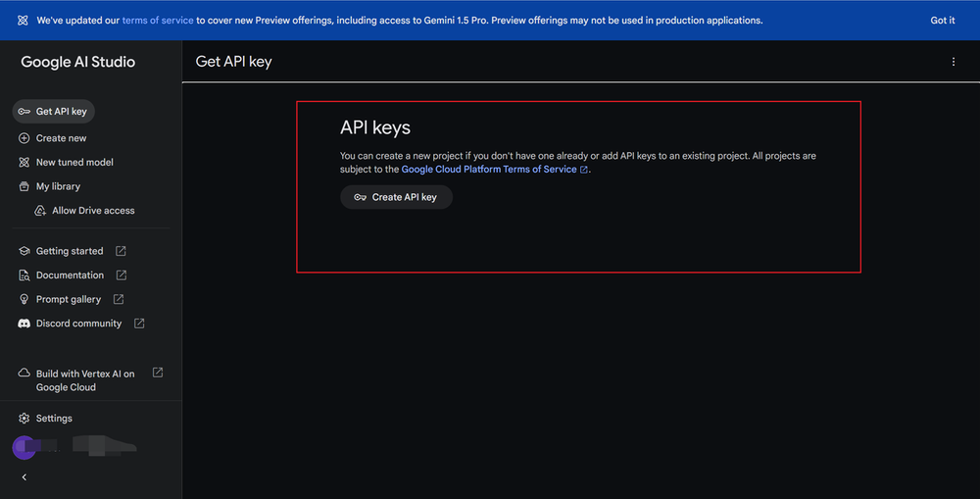Image resolution: width=980 pixels, height=499 pixels.
Task: Open Getting started in the sidebar
Action: [x=70, y=251]
